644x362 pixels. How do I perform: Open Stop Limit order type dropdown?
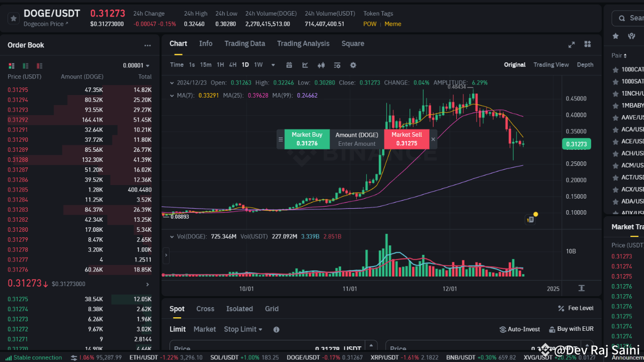coord(243,329)
